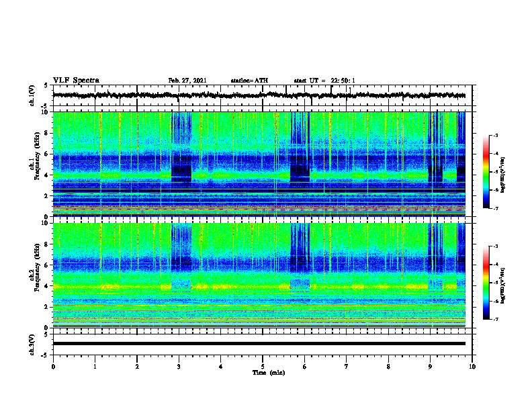532x411 pixels.
Task: Click the ch.1 spectrogram color scale bar
Action: tap(486, 172)
